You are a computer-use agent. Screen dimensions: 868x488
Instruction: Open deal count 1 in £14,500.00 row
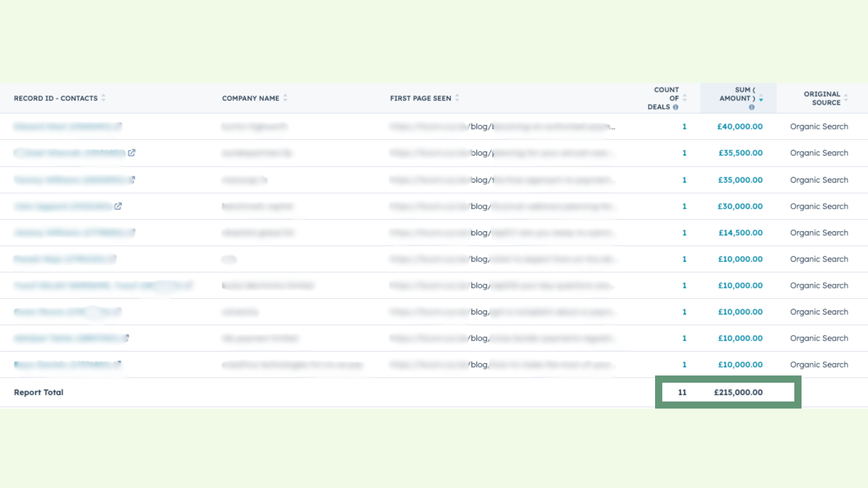pos(684,233)
